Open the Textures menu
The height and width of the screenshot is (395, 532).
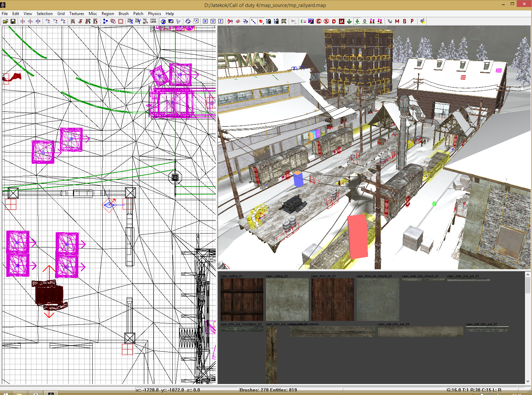[x=77, y=14]
